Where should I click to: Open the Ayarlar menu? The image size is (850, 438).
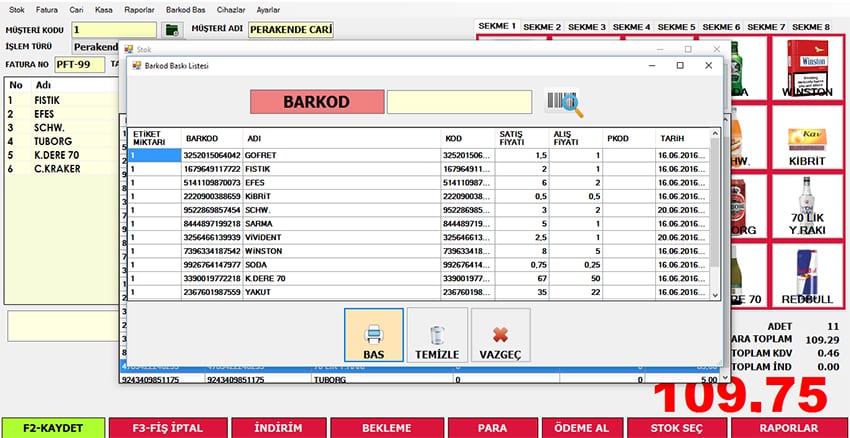tap(268, 10)
